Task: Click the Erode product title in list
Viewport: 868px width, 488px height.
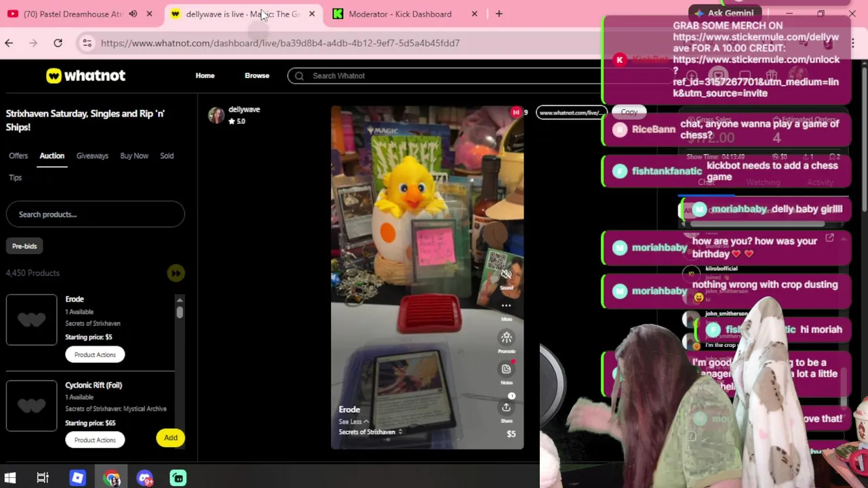Action: pos(75,299)
